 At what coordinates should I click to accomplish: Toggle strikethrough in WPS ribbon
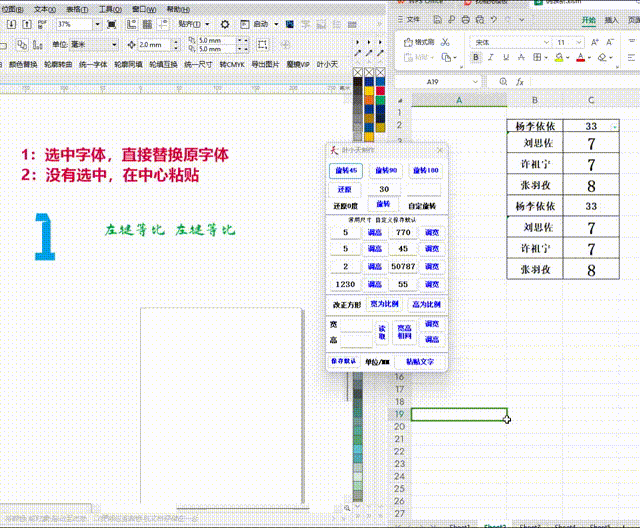pyautogui.click(x=521, y=58)
